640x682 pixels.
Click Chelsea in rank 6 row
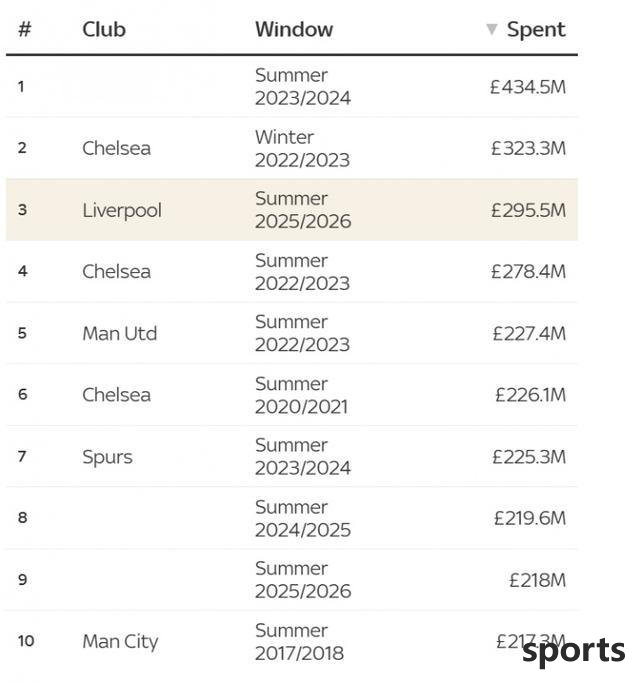(x=117, y=395)
